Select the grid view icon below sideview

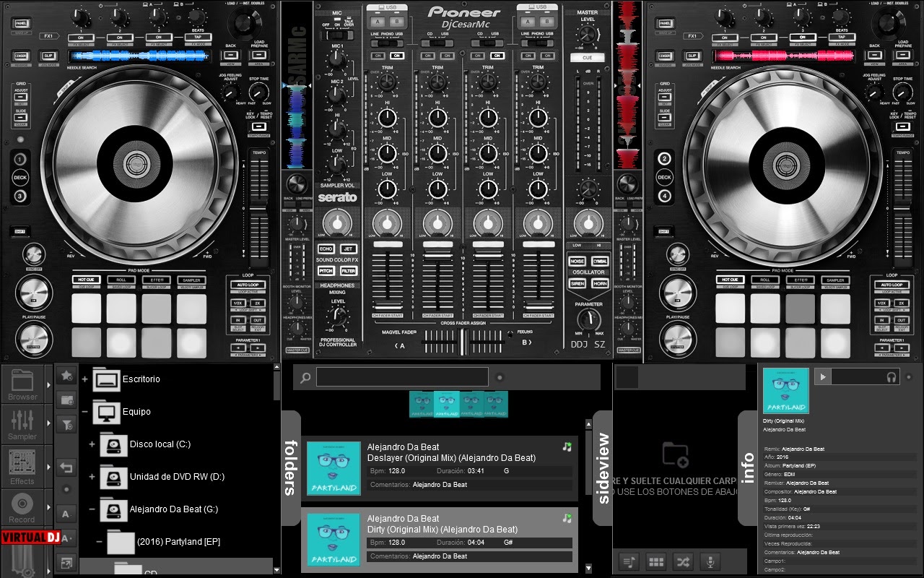(x=656, y=560)
